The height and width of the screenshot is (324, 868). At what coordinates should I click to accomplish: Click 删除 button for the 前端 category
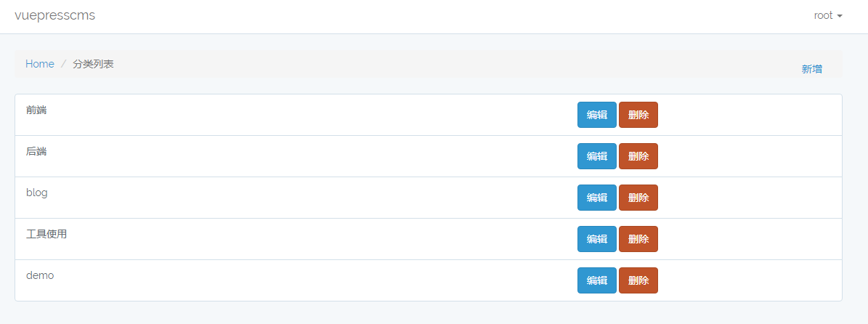pos(638,115)
